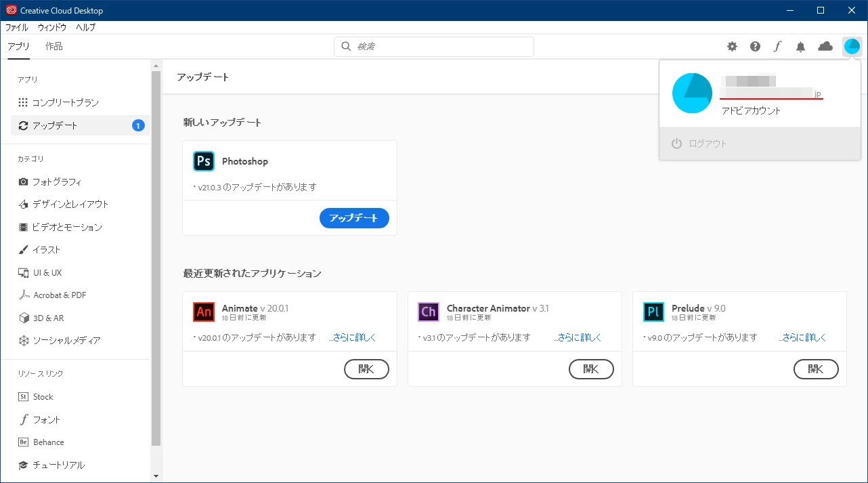Image resolution: width=868 pixels, height=483 pixels.
Task: Click 新しいアップデート heading
Action: pyautogui.click(x=222, y=123)
